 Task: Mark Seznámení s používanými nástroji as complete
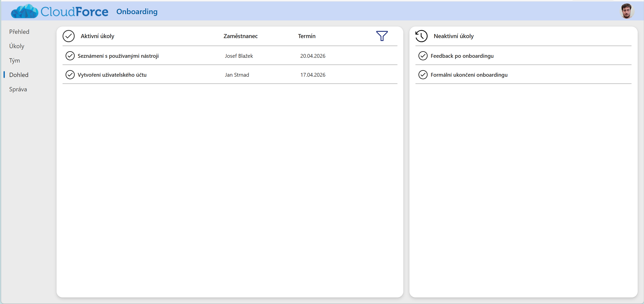pos(70,56)
